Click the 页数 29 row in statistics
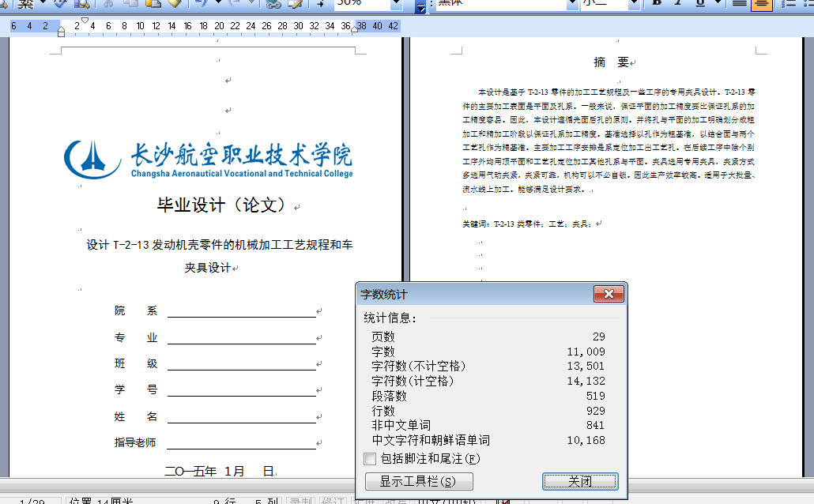 (488, 337)
